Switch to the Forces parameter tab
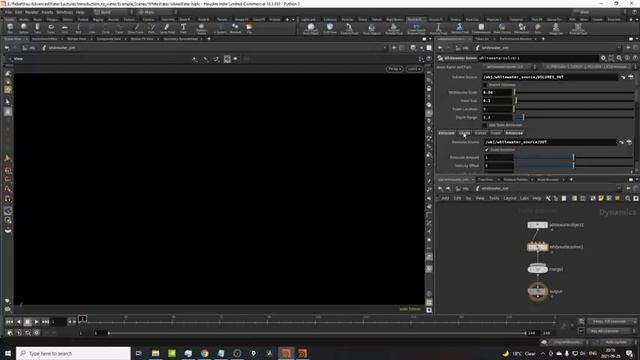This screenshot has height=360, width=640. click(x=481, y=133)
